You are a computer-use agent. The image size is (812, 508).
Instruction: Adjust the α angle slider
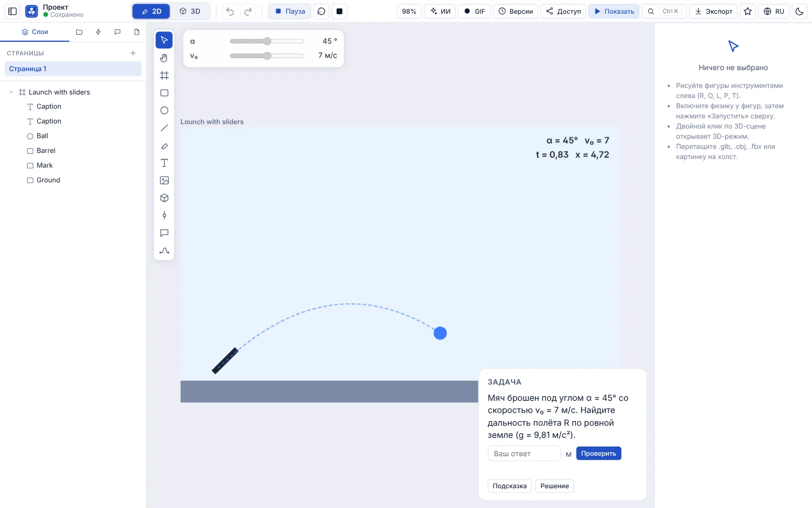pos(267,41)
